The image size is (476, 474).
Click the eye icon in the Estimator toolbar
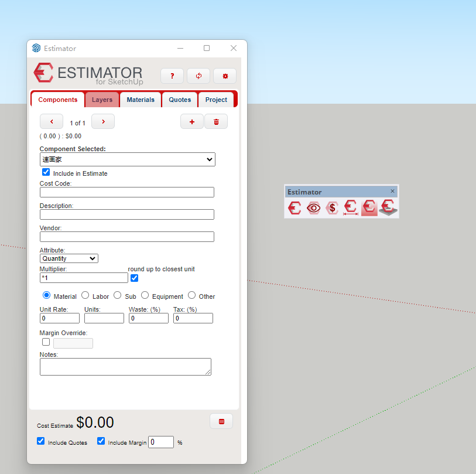pos(313,207)
